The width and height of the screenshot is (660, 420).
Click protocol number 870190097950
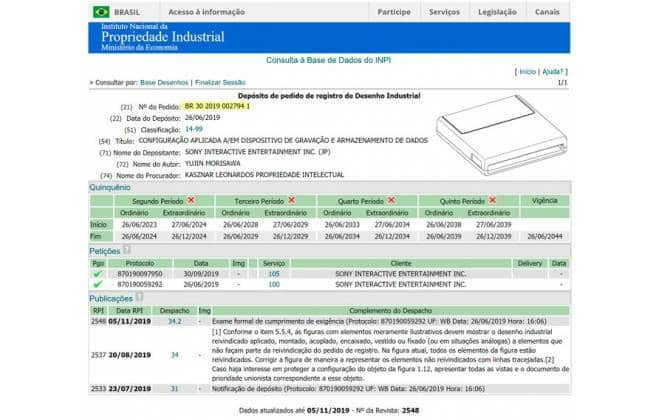click(x=140, y=274)
